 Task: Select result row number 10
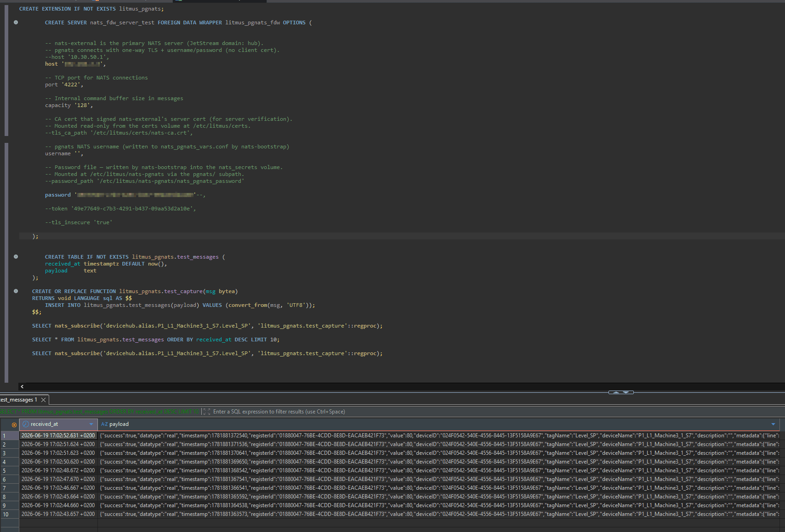pyautogui.click(x=10, y=514)
